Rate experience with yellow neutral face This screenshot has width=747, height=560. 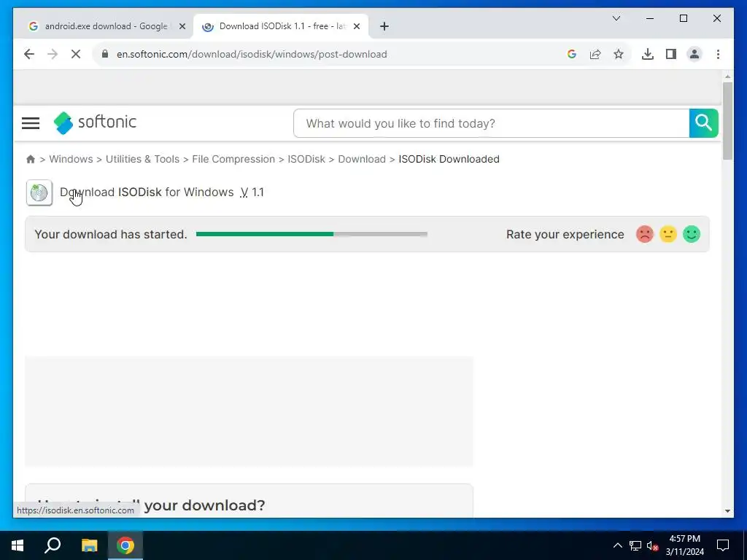[x=668, y=234]
